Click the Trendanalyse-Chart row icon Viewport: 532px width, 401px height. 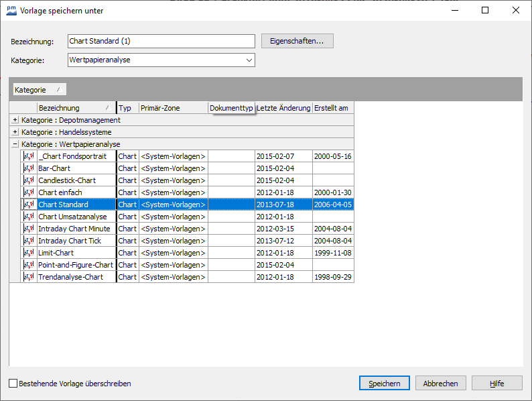(29, 277)
